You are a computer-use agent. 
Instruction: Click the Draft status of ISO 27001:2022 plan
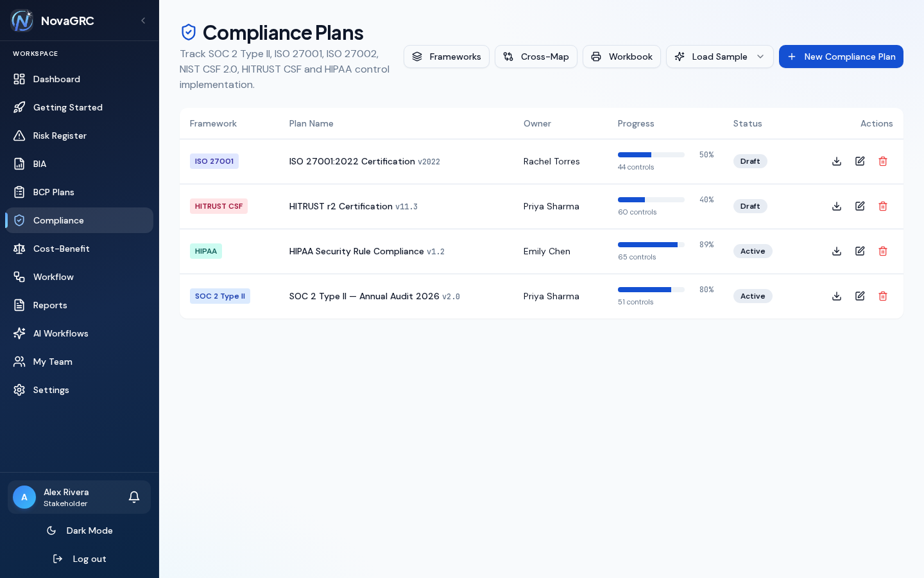click(750, 161)
